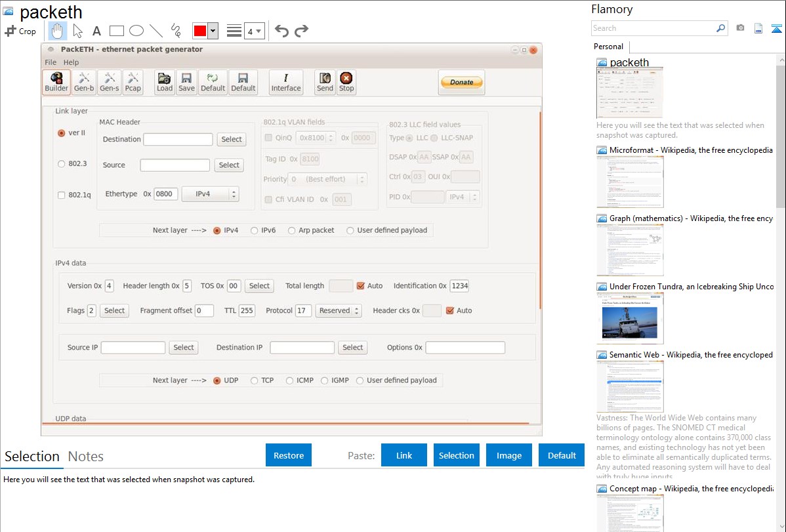The width and height of the screenshot is (786, 532).
Task: Pick the rectangle shape tool
Action: [117, 31]
